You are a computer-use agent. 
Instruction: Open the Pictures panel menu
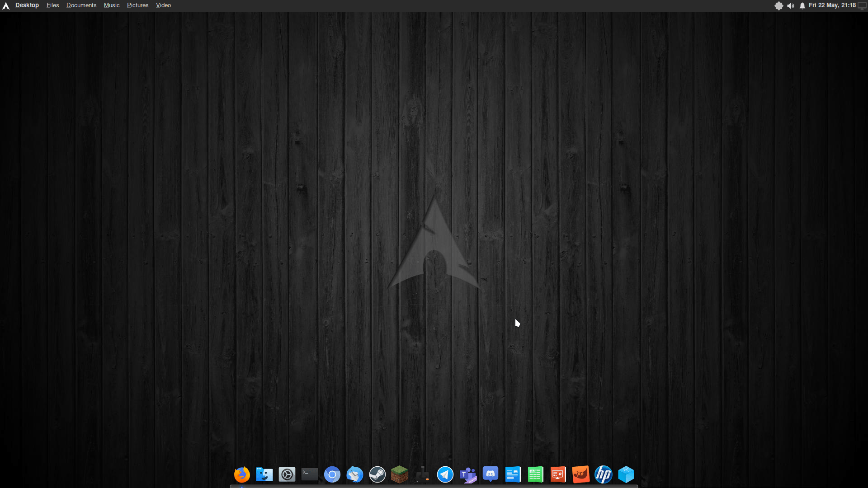coord(137,5)
